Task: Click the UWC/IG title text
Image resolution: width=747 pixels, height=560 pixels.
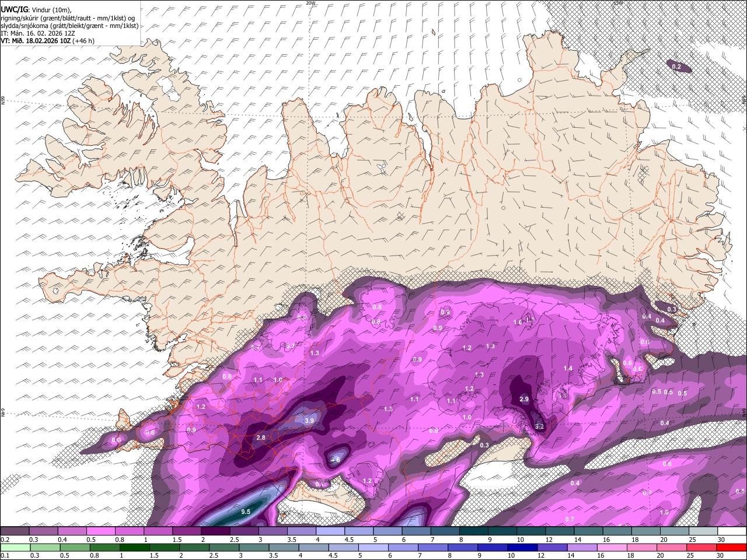Action: pos(13,9)
